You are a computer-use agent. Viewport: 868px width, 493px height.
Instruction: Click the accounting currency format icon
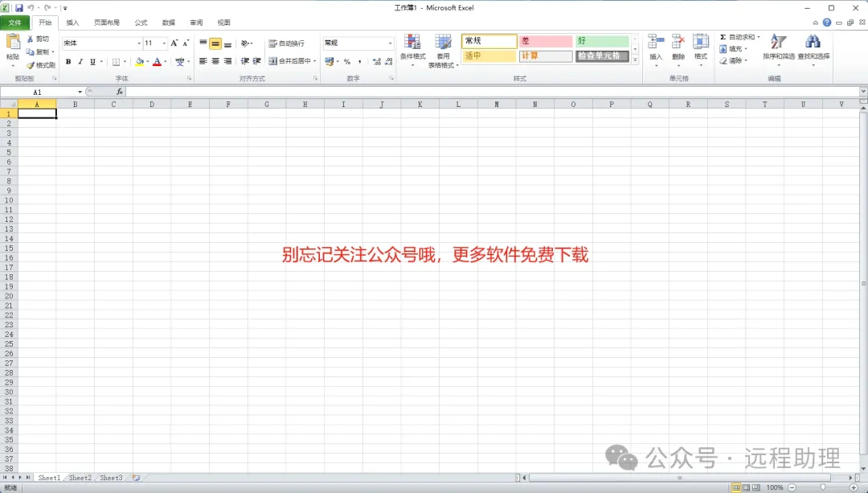point(330,61)
